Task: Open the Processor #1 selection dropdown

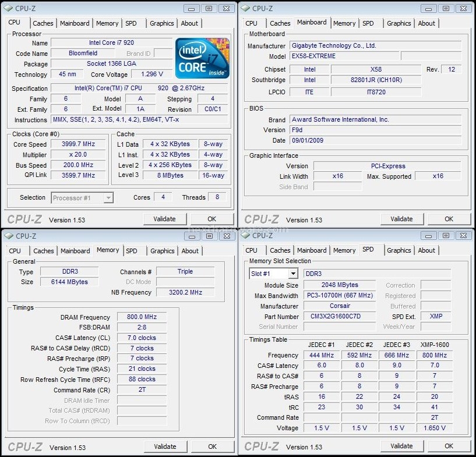Action: [x=82, y=198]
